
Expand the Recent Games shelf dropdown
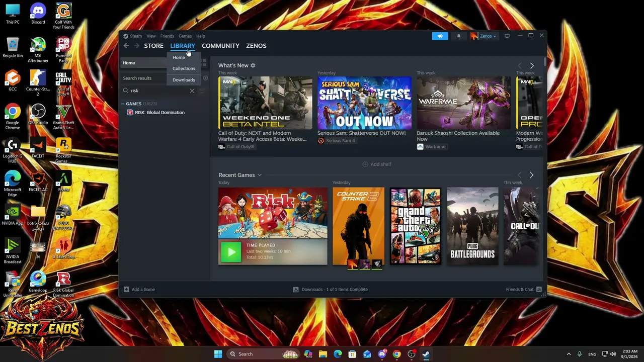[x=260, y=175]
